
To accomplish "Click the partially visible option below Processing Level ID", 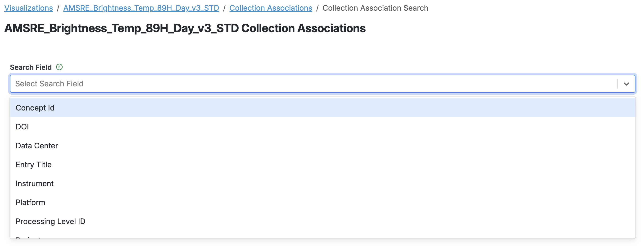I will click(28, 237).
